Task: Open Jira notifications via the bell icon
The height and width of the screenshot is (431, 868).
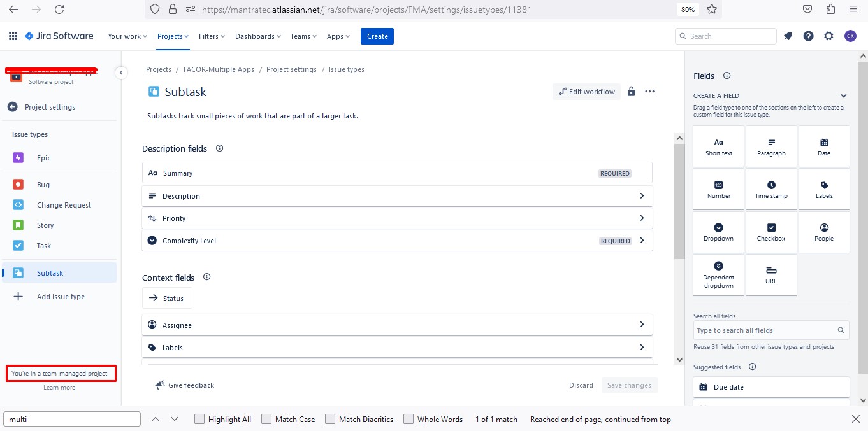Action: tap(788, 36)
